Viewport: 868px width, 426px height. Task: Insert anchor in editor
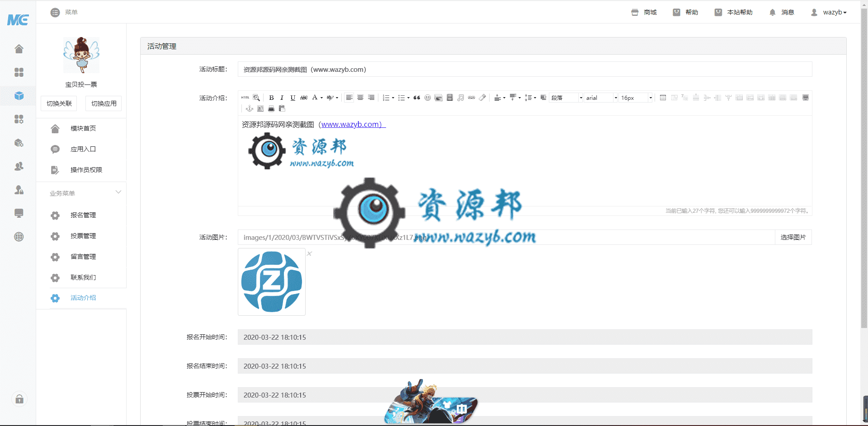(250, 108)
